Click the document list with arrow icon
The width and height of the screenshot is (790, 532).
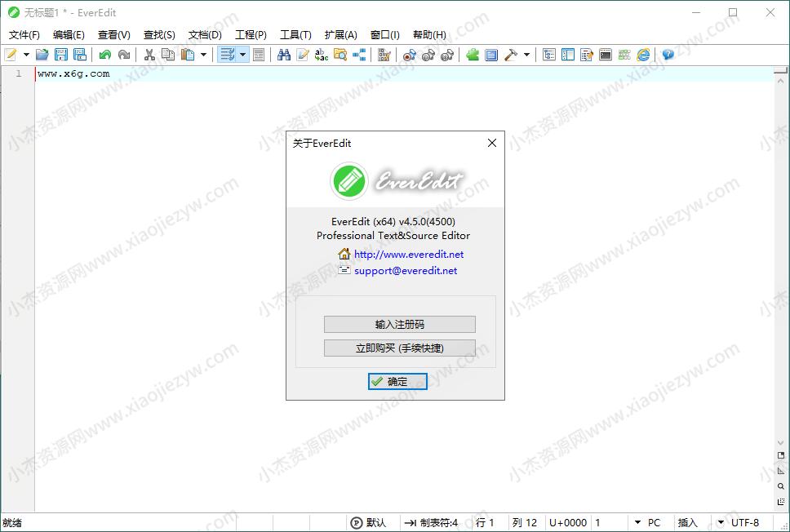point(587,55)
